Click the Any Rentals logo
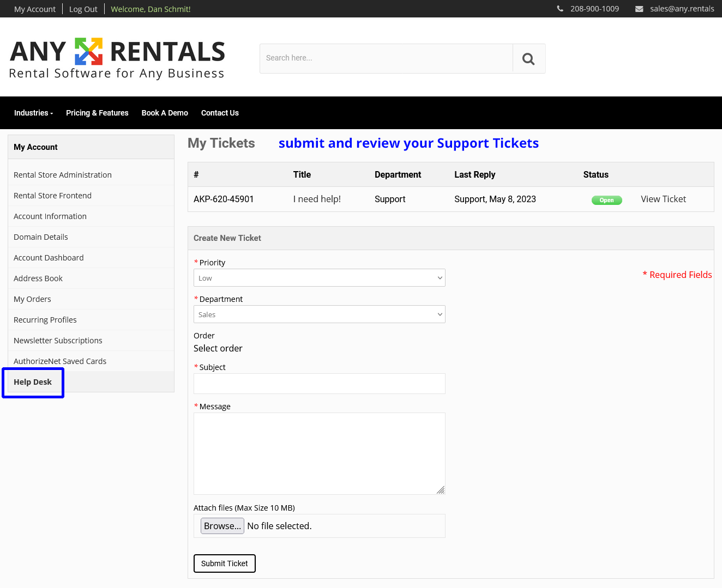This screenshot has height=588, width=722. [x=117, y=59]
